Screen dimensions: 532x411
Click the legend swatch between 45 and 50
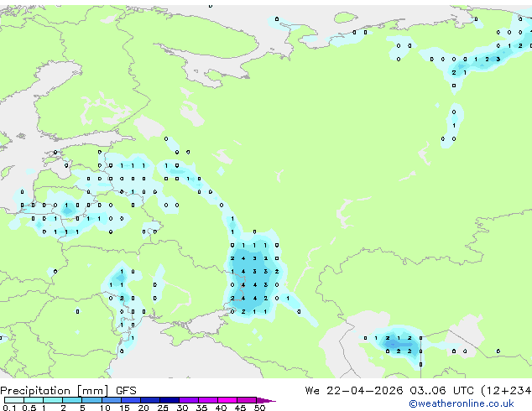click(x=247, y=400)
